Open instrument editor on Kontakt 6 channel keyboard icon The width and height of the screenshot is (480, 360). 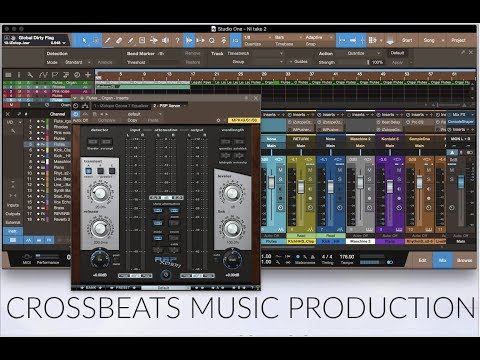399,230
